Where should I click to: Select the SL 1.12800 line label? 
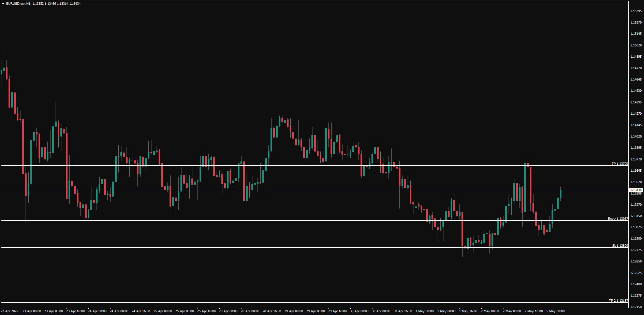coord(620,246)
